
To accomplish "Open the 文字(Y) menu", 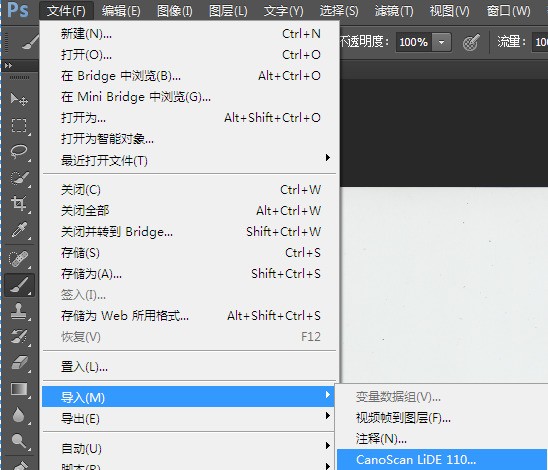I will pos(283,11).
